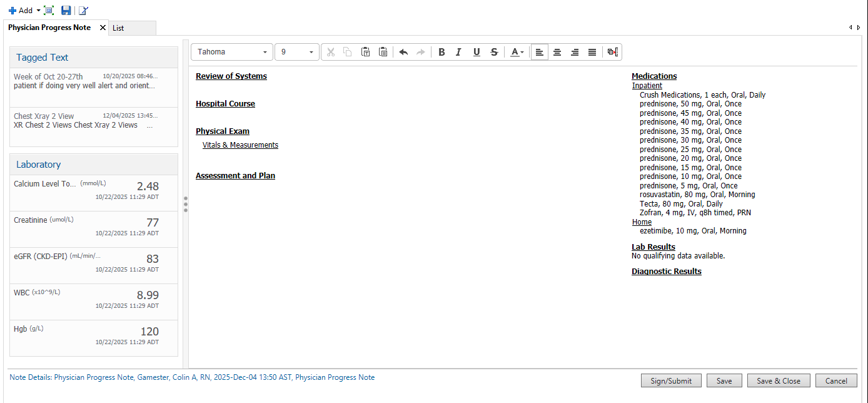The height and width of the screenshot is (403, 868).
Task: Click the strikethrough formatting icon
Action: pyautogui.click(x=494, y=52)
